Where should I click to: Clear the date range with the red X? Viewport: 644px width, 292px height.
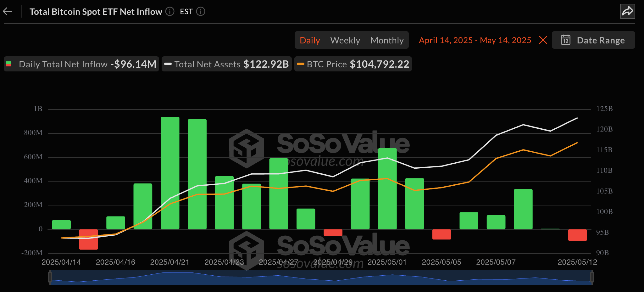[543, 40]
